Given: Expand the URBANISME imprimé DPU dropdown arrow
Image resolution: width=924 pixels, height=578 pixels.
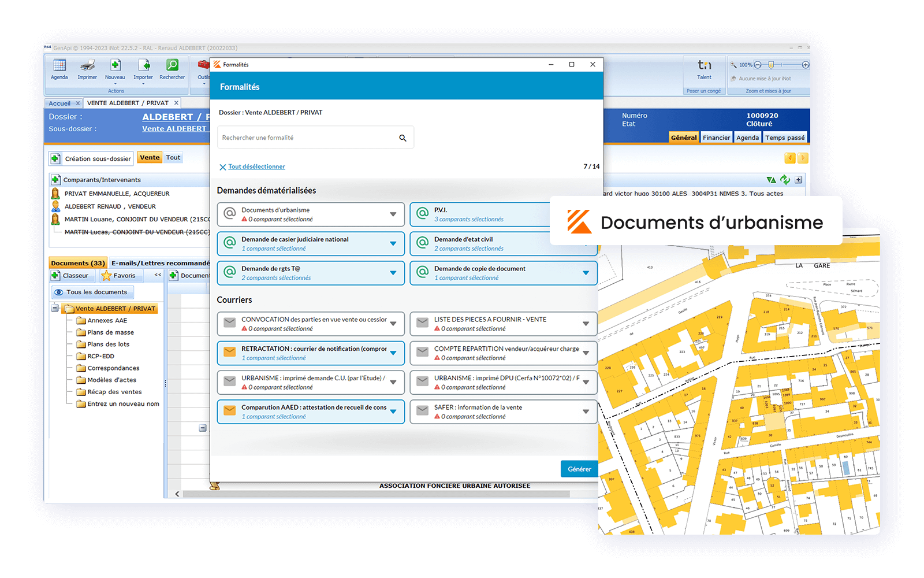Looking at the screenshot, I should [586, 382].
